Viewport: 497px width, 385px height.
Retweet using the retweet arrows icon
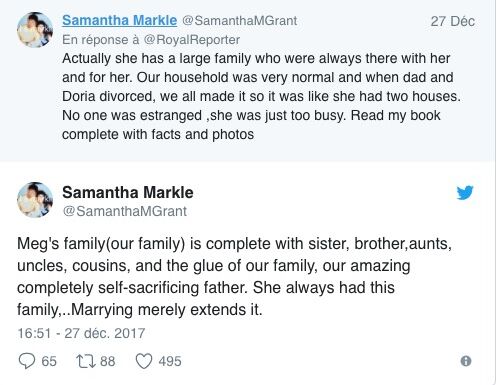coord(86,361)
